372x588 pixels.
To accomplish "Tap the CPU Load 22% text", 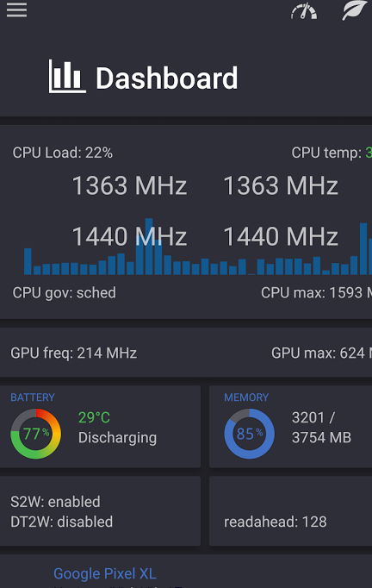I will [63, 153].
